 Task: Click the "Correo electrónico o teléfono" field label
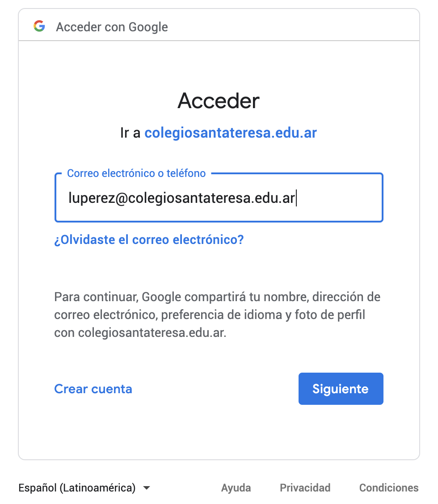(x=136, y=173)
